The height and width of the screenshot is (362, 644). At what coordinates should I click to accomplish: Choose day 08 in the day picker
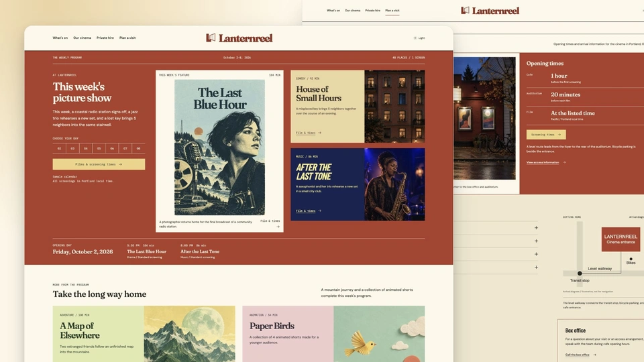[x=138, y=148]
